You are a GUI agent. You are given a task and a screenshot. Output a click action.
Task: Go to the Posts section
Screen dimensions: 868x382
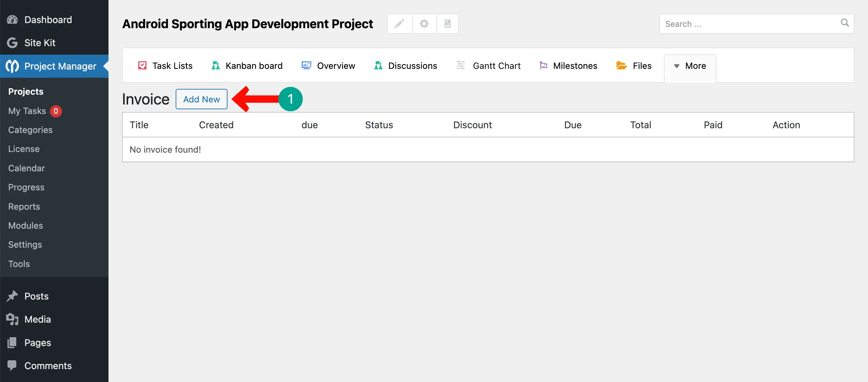36,296
